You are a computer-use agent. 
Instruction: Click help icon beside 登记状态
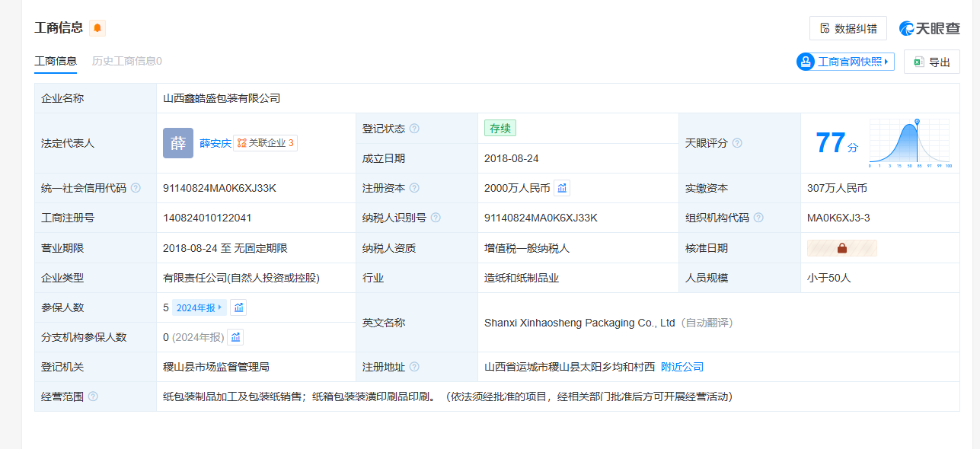click(x=414, y=129)
